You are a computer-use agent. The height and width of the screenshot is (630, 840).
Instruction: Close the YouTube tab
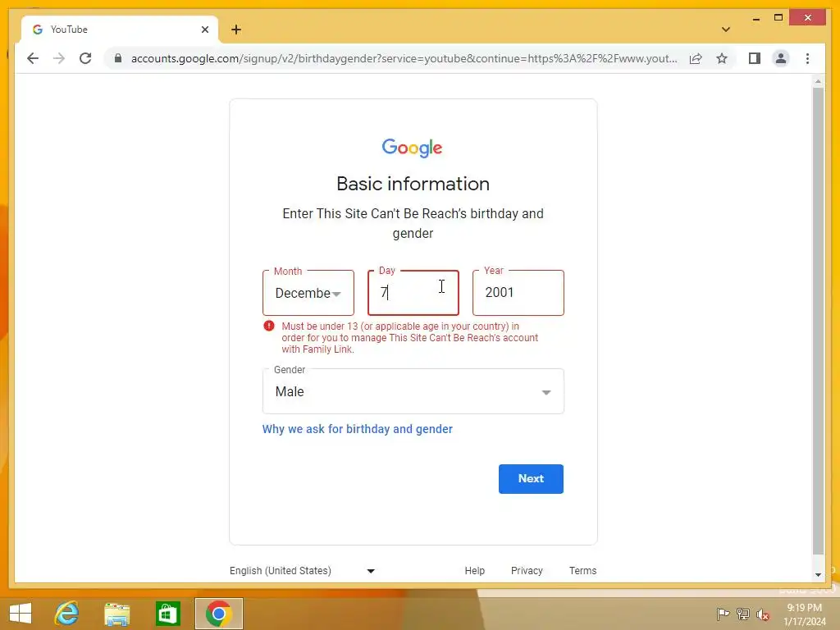[204, 30]
